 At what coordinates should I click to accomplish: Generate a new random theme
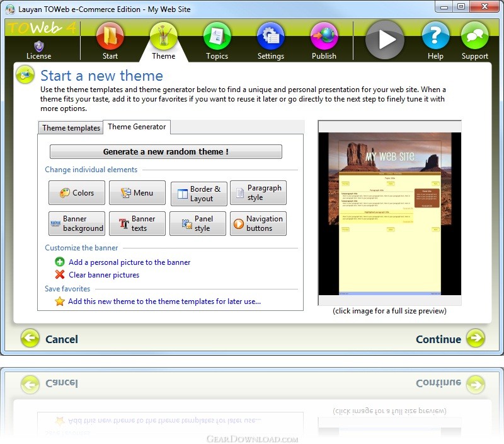point(166,151)
